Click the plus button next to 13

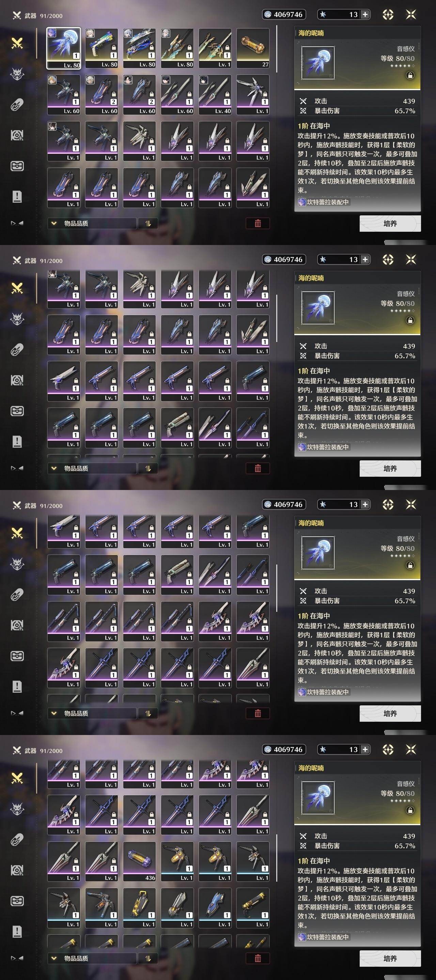(365, 14)
